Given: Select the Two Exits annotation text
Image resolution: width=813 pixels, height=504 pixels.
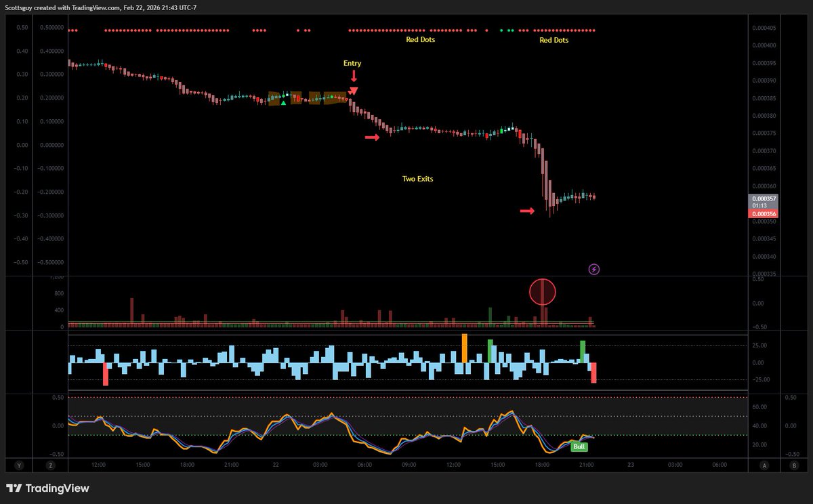Looking at the screenshot, I should click(417, 179).
